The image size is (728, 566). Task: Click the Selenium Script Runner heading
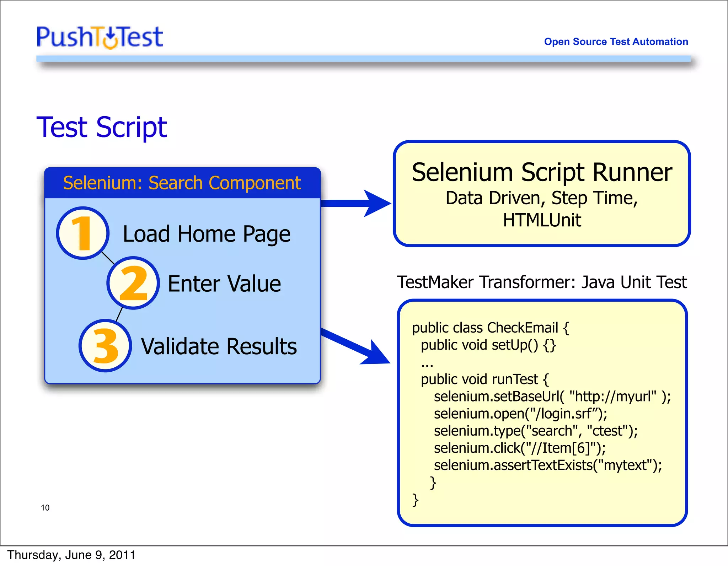click(x=542, y=172)
